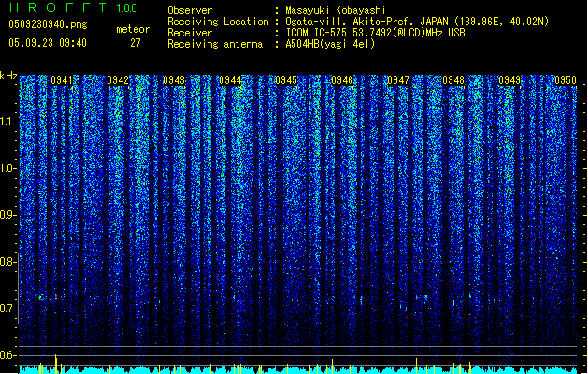The image size is (588, 374).
Task: Click the 0942 time marker
Action: pos(118,80)
